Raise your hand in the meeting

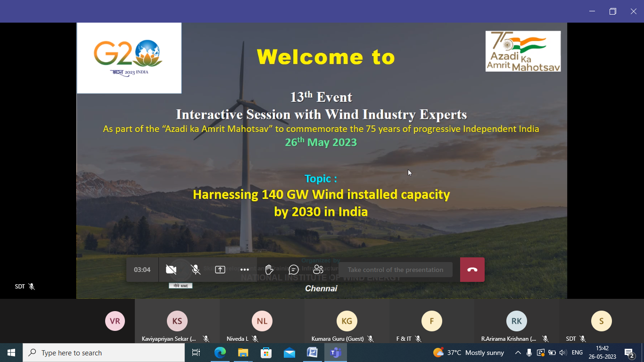[x=269, y=270]
